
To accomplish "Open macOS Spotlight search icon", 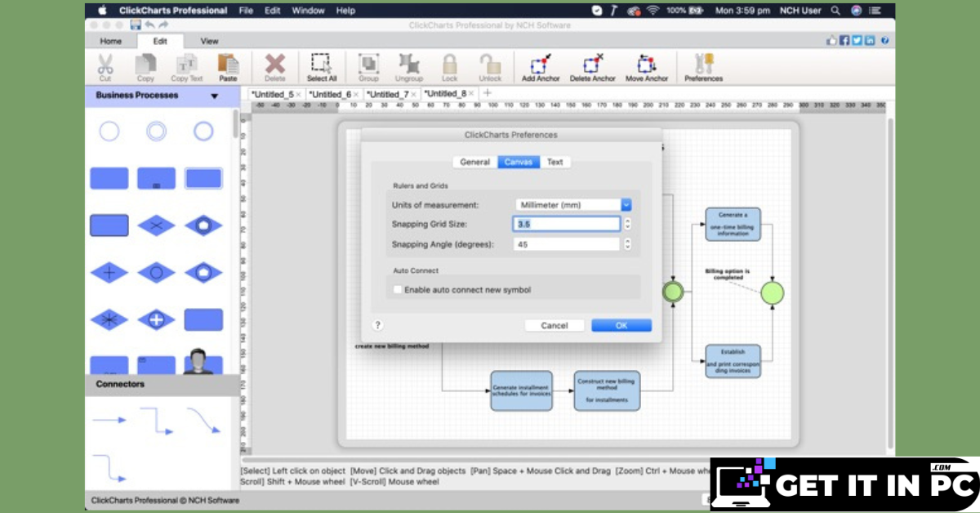I will coord(835,11).
